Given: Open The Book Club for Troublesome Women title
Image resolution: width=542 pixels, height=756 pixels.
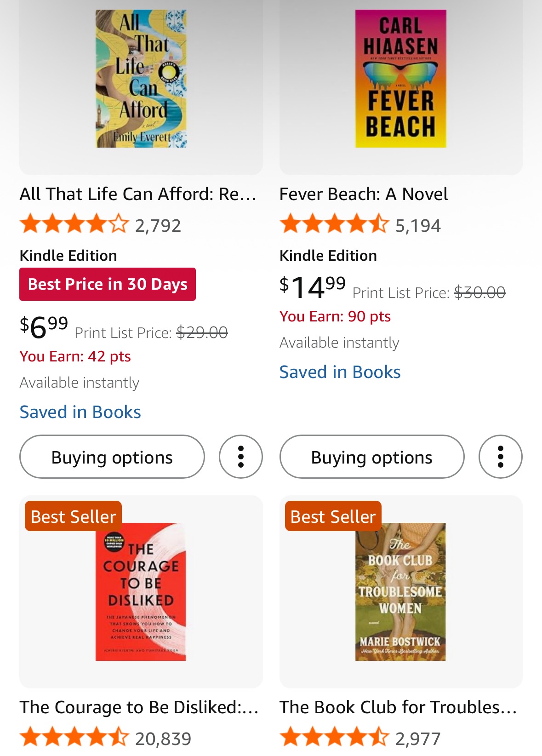Looking at the screenshot, I should [398, 707].
